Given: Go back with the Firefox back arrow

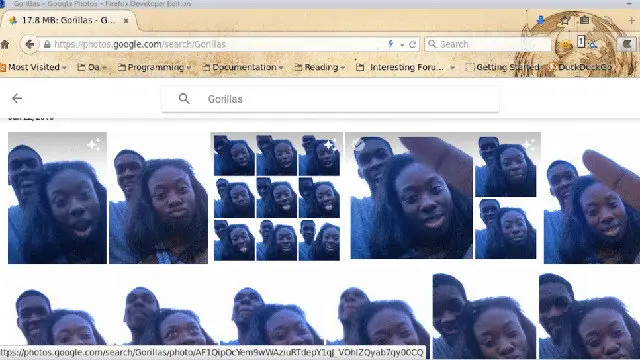Looking at the screenshot, I should (29, 44).
